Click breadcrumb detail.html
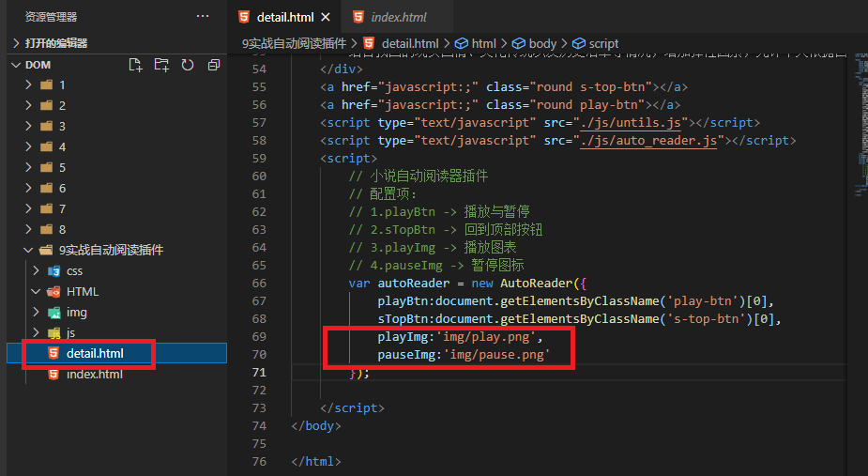 410,44
